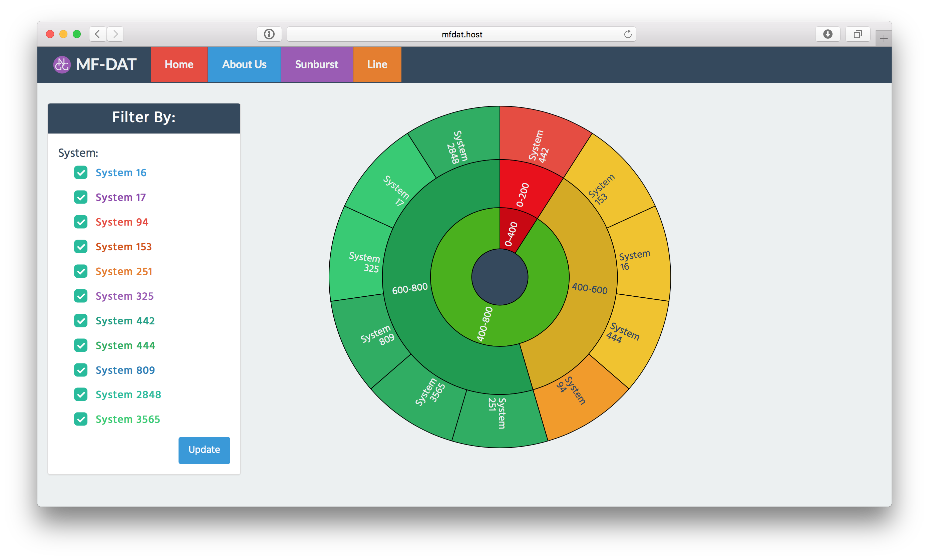Image resolution: width=929 pixels, height=560 pixels.
Task: Toggle the System 325 checkbox
Action: pyautogui.click(x=81, y=296)
